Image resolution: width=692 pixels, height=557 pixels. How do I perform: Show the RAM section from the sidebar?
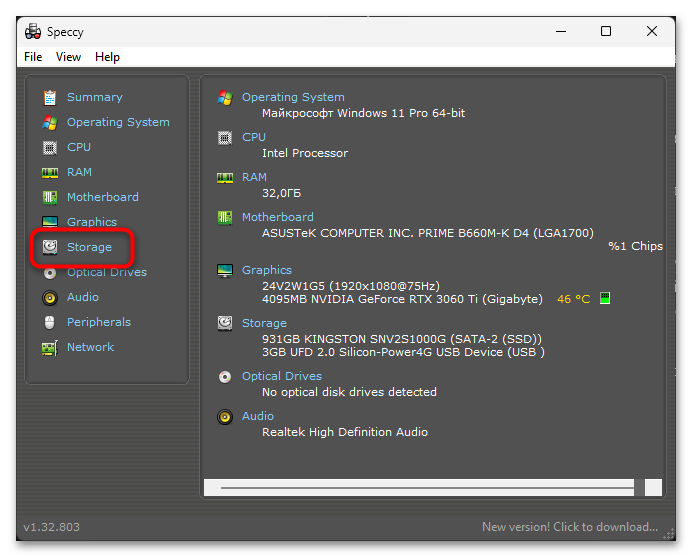click(x=79, y=172)
